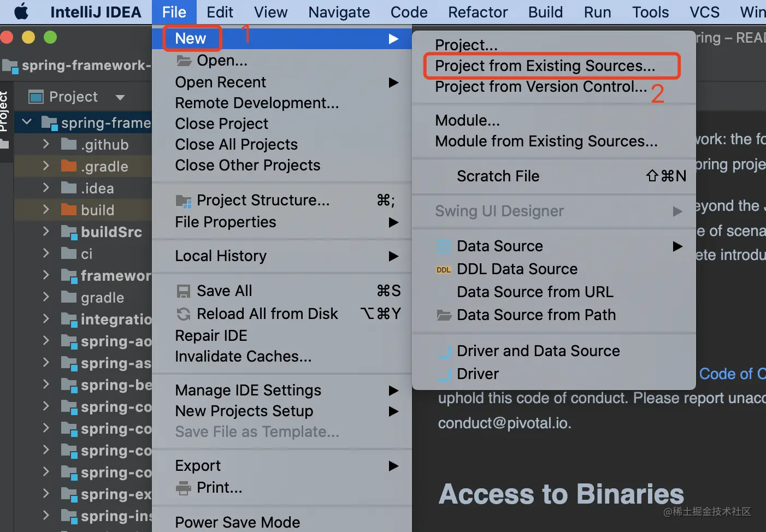The width and height of the screenshot is (766, 532).
Task: Click the buildSrc module folder icon
Action: point(69,232)
